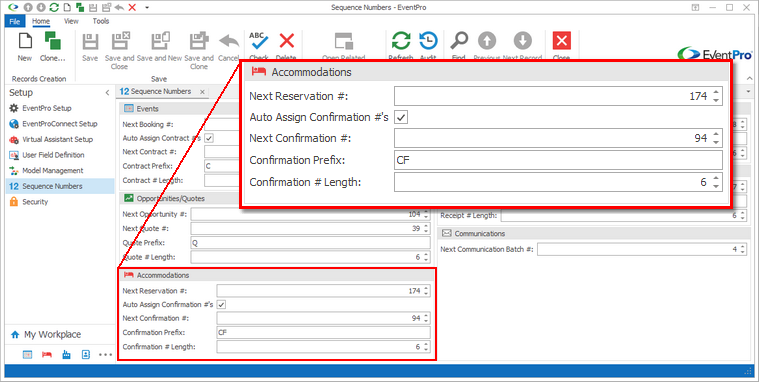Adjust the Next Opportunity # spinner
Screen dimensions: 759x382
426,214
